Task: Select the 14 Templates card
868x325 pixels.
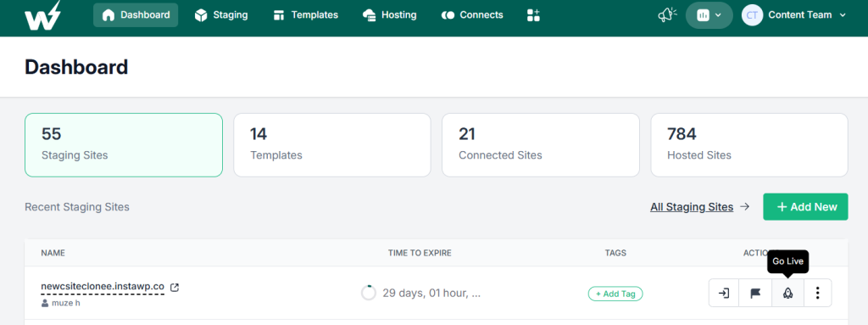Action: coord(332,145)
